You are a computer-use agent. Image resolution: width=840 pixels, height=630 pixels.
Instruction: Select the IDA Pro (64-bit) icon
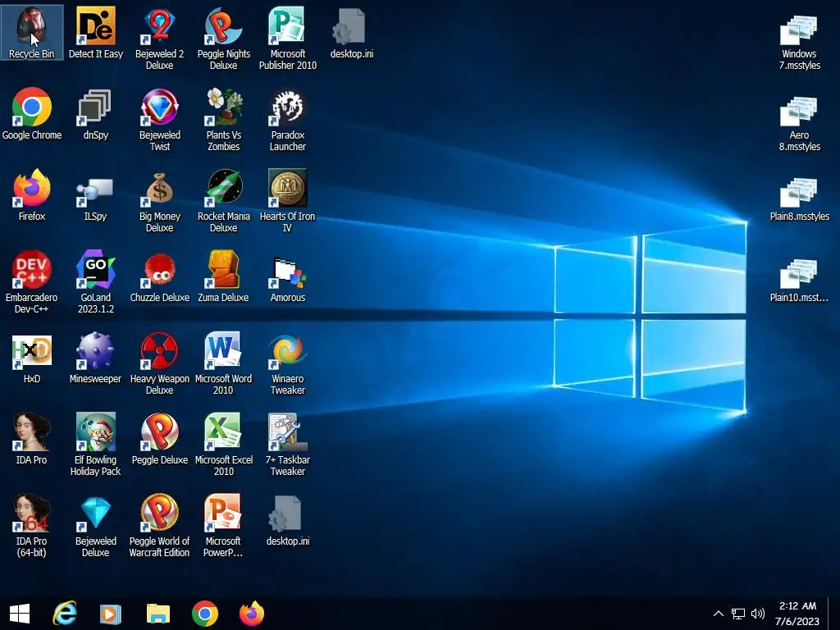tap(32, 526)
